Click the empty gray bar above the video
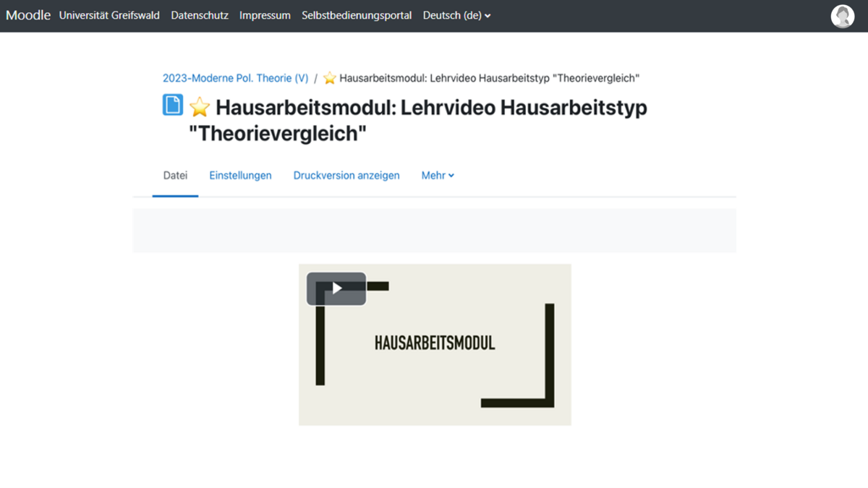Viewport: 868px width, 488px height. tap(434, 231)
